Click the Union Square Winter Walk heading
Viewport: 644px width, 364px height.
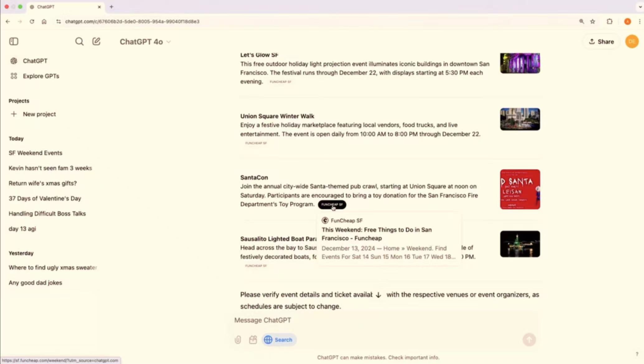(277, 116)
